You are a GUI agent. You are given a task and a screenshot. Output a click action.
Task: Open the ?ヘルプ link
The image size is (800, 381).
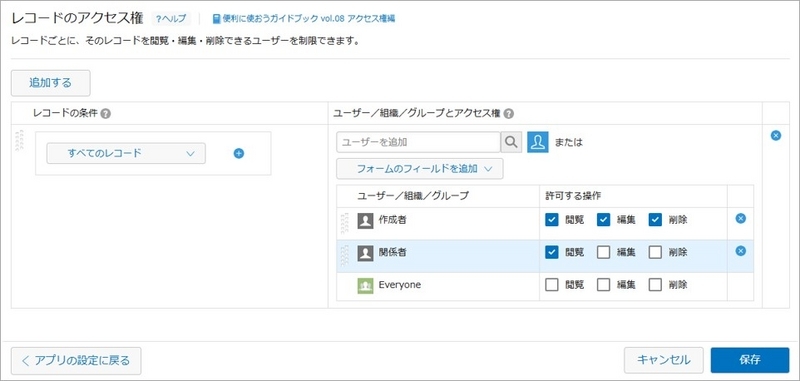(x=171, y=19)
